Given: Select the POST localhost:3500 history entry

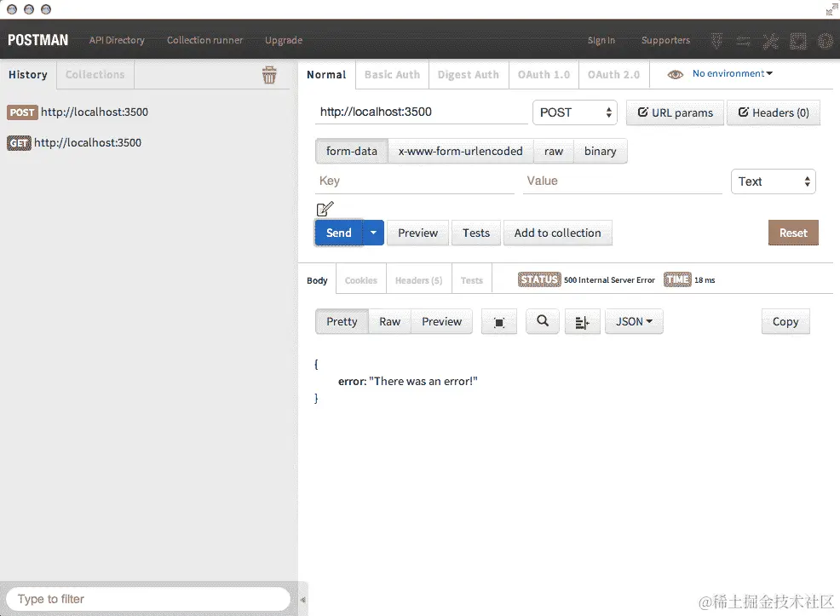Looking at the screenshot, I should [x=78, y=112].
